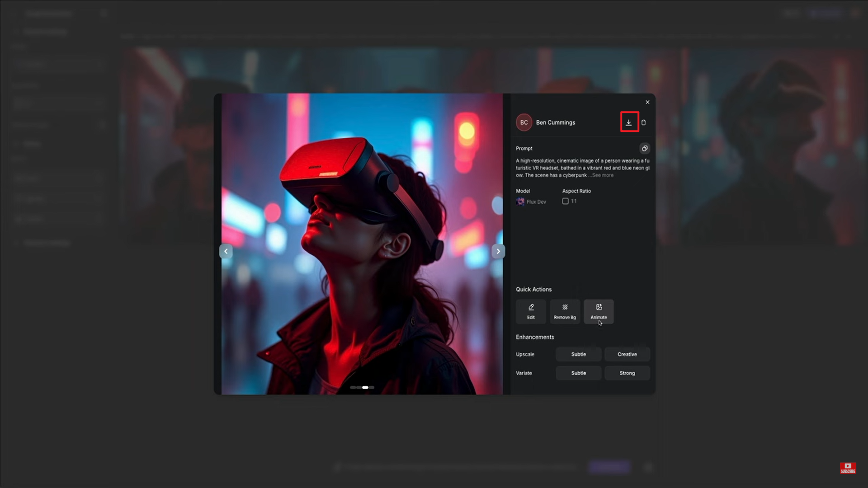Click the 1:1 aspect ratio box
This screenshot has height=488, width=868.
(x=565, y=201)
